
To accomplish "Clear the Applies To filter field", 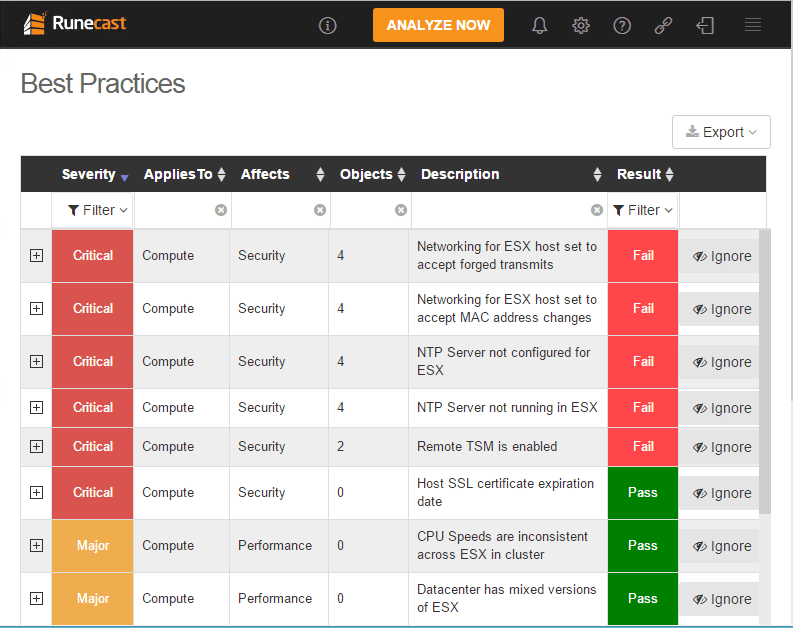I will 221,210.
